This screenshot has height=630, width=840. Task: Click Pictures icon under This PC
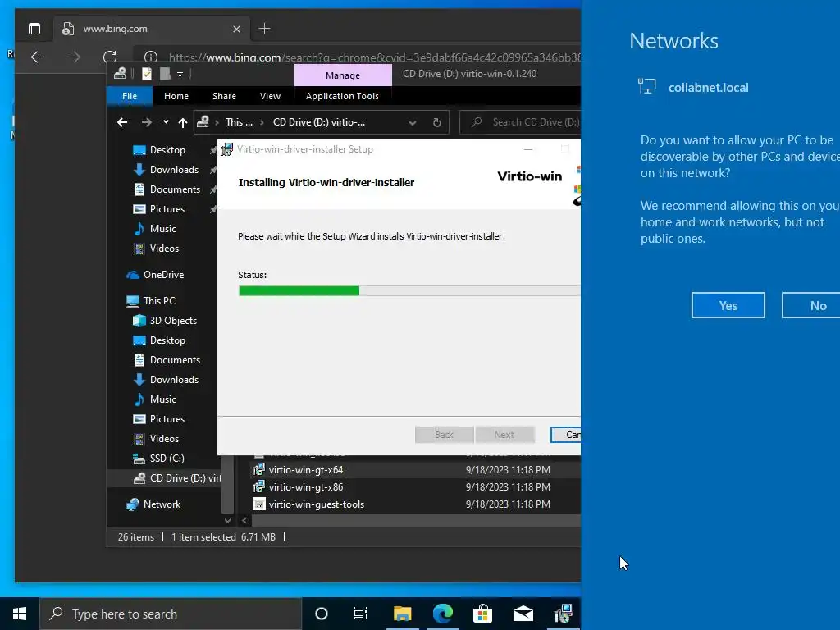[x=139, y=419]
